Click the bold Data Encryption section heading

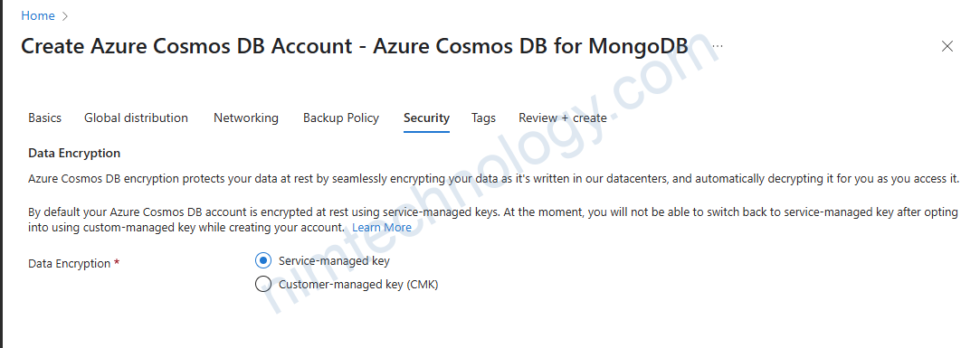(x=74, y=153)
